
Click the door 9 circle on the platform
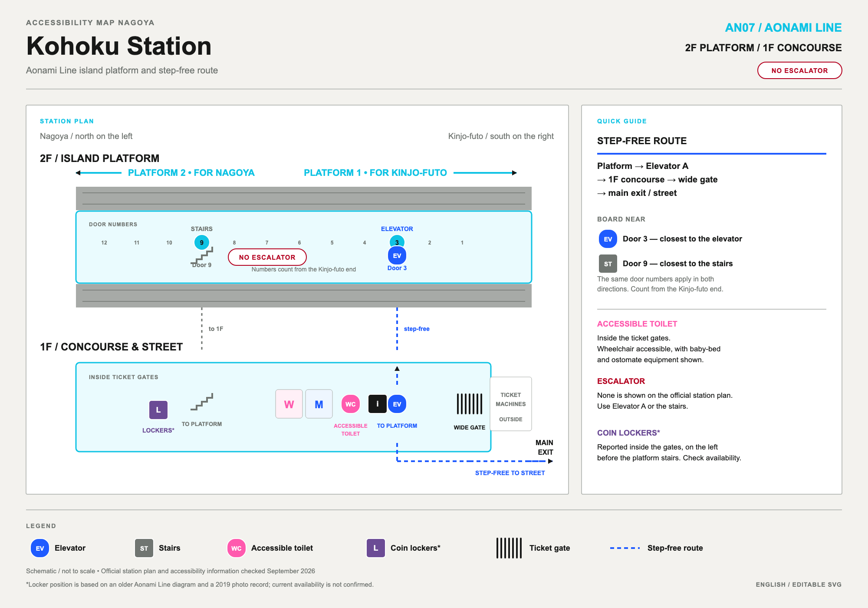click(201, 242)
